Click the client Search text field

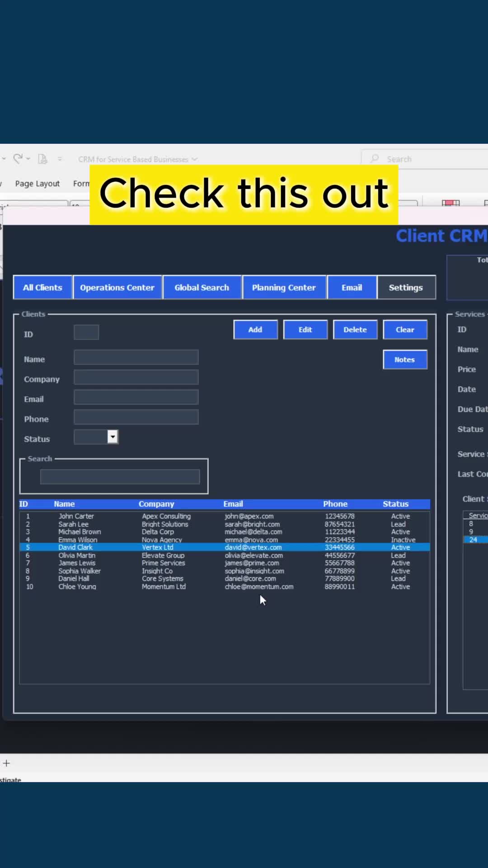click(120, 476)
